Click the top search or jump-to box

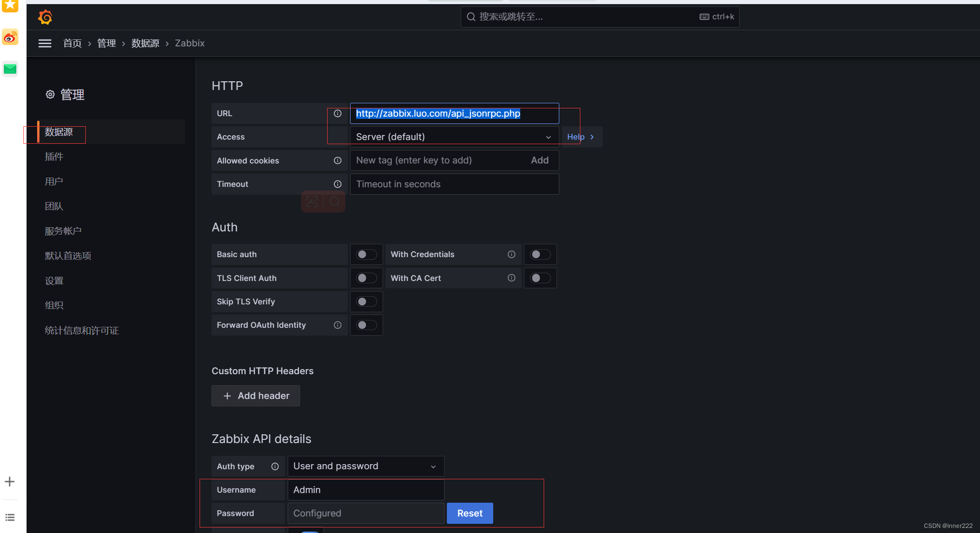click(600, 17)
